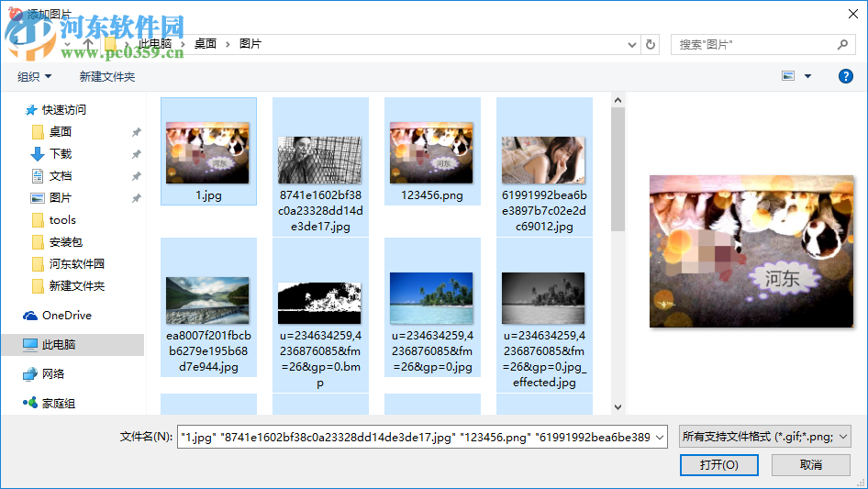Select the OneDrive label in sidebar
This screenshot has height=489, width=868.
pyautogui.click(x=67, y=315)
